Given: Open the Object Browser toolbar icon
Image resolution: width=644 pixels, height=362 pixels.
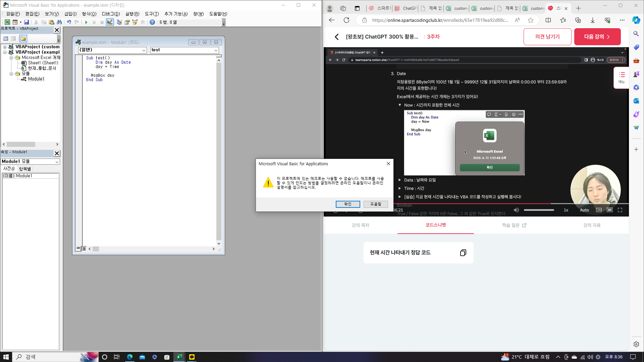Looking at the screenshot, I should (x=135, y=22).
